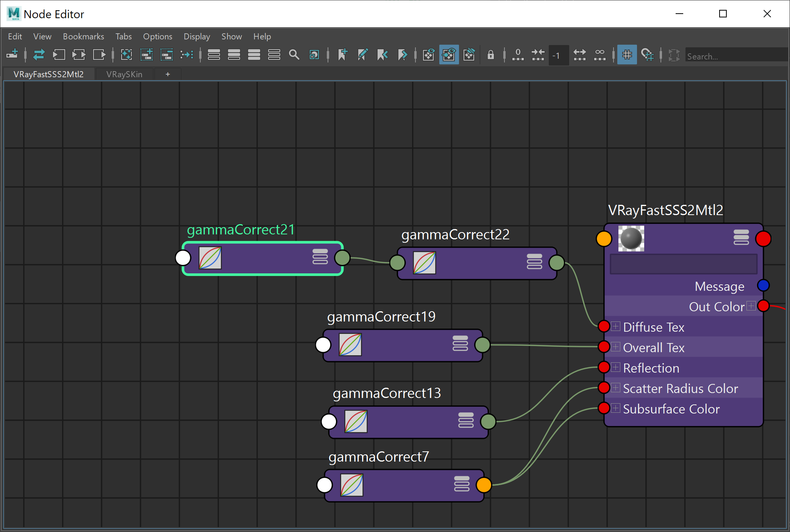The height and width of the screenshot is (532, 790).
Task: Set traversal depth to zero icon
Action: (x=518, y=55)
